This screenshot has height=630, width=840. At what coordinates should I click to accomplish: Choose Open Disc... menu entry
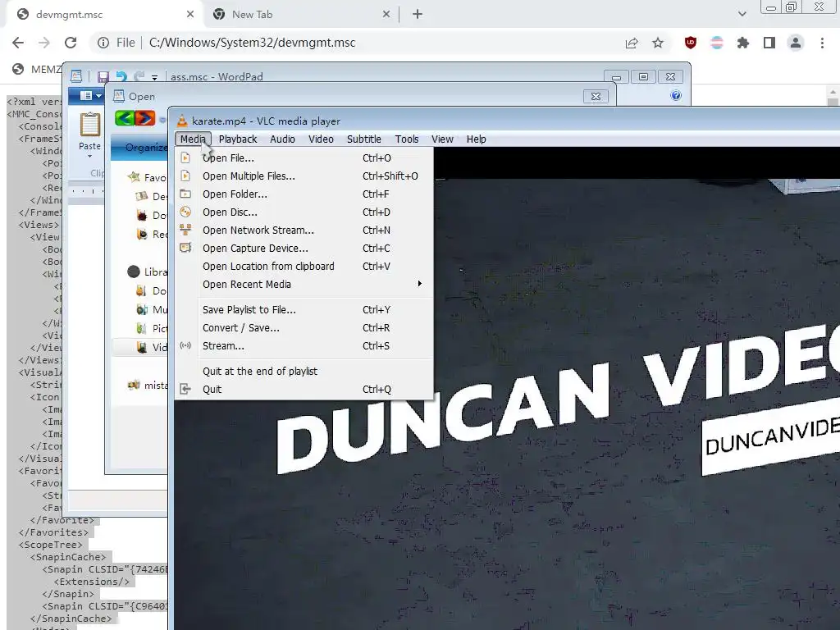[x=304, y=212]
